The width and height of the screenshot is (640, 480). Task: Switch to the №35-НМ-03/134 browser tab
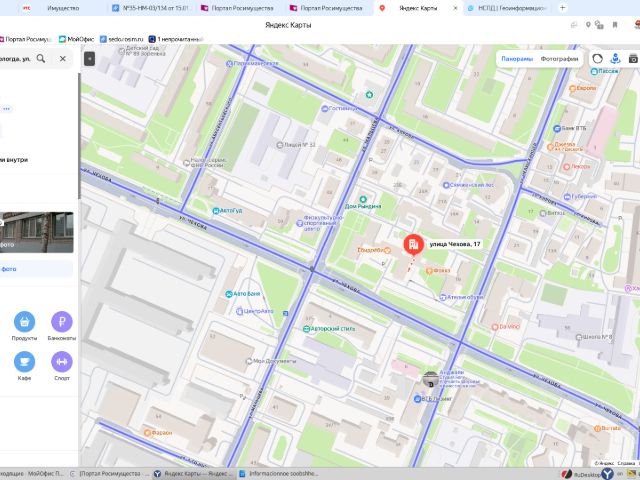(150, 8)
